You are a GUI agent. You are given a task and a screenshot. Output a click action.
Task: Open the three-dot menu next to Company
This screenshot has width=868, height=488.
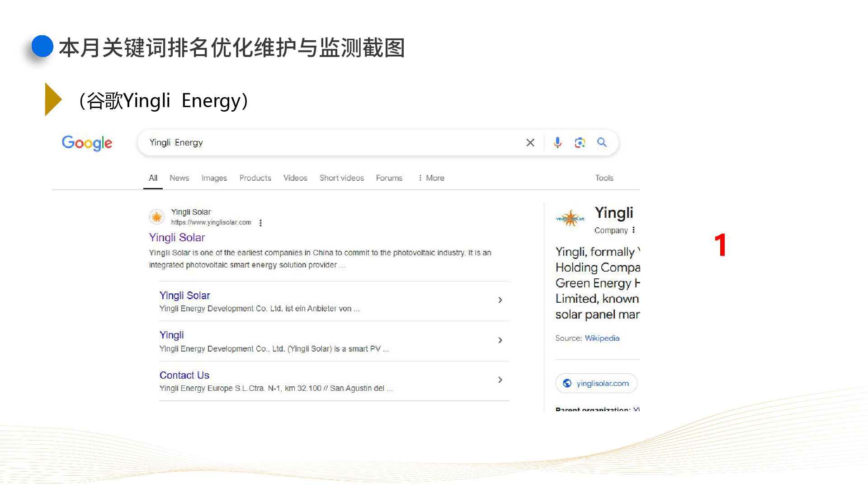click(633, 230)
